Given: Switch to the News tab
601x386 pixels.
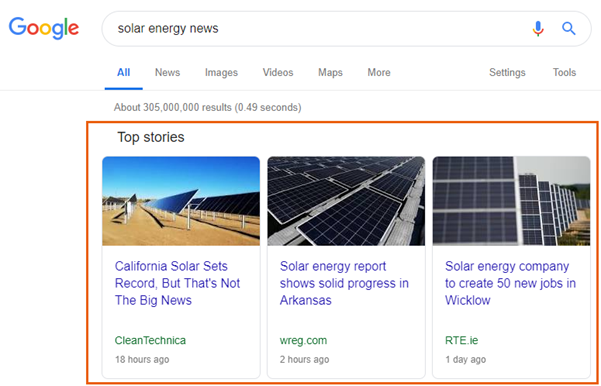Looking at the screenshot, I should tap(167, 72).
